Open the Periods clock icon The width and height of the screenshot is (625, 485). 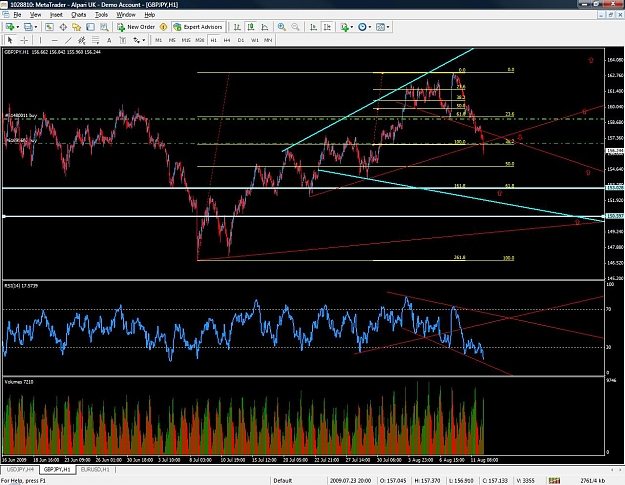(x=362, y=27)
